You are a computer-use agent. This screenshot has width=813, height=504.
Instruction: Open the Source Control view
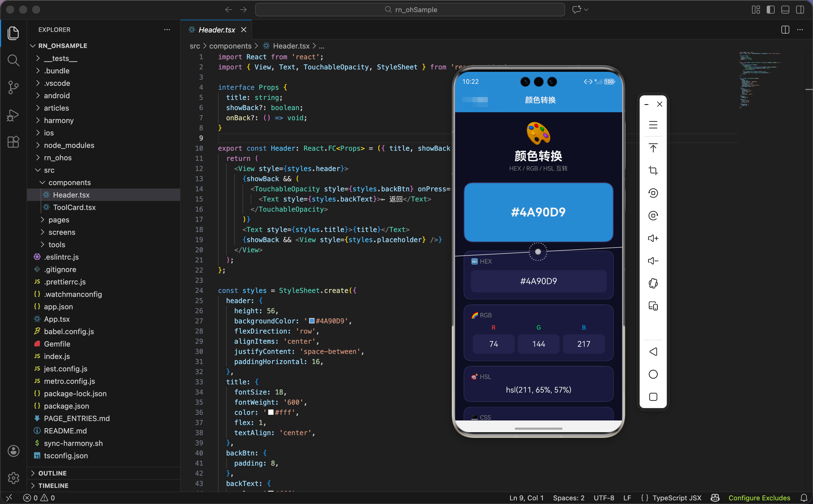pos(13,88)
